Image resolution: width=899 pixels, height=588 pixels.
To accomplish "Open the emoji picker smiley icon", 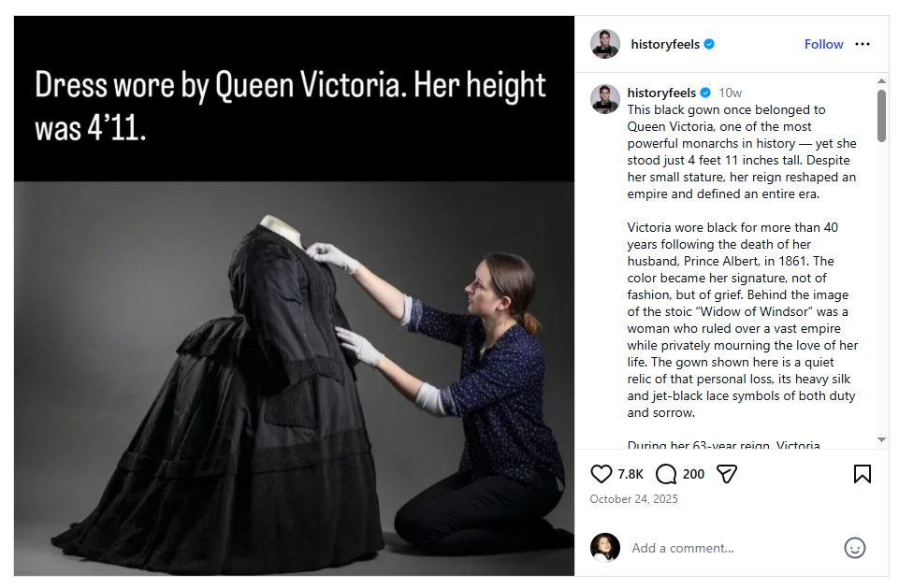I will pos(854,548).
